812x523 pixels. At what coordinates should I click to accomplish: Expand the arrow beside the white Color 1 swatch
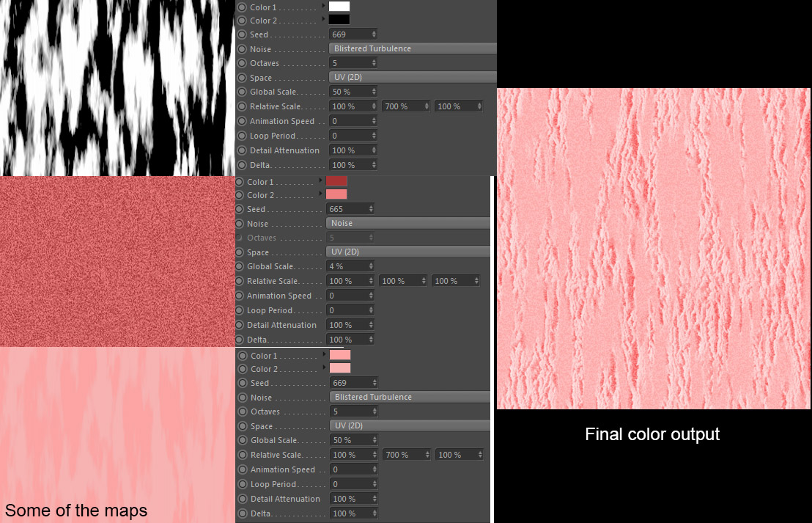324,6
